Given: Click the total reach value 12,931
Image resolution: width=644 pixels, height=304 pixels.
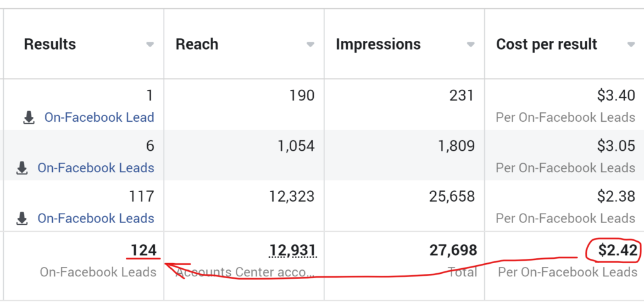Looking at the screenshot, I should [x=292, y=251].
